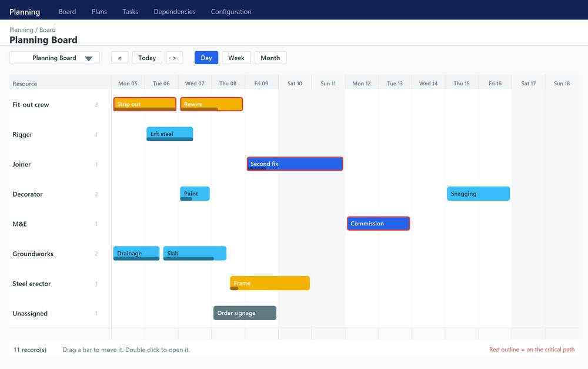The image size is (588, 369).
Task: Jump to Today on the timeline
Action: pos(147,58)
